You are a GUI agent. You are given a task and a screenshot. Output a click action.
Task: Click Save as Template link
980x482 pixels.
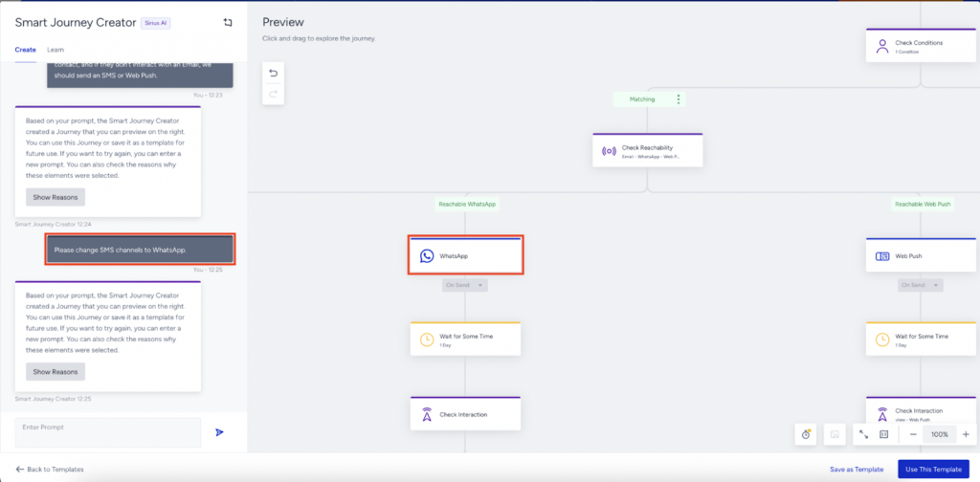[857, 470]
